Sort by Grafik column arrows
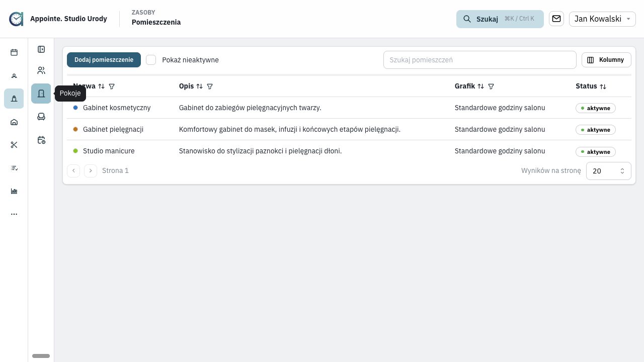Viewport: 644px width, 362px height. [x=480, y=86]
